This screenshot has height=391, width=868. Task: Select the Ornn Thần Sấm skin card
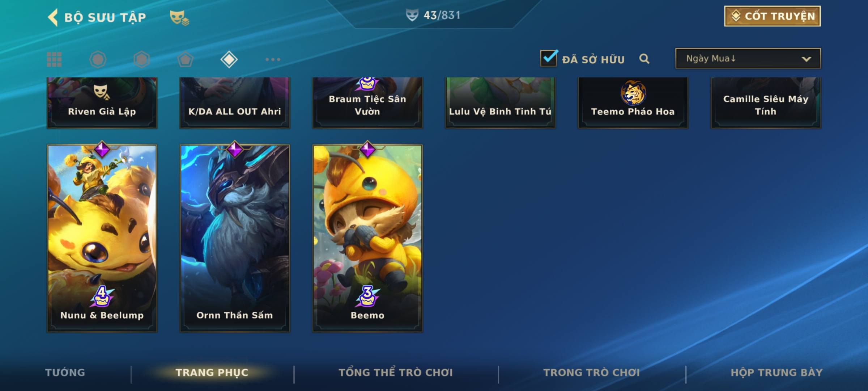(x=235, y=238)
